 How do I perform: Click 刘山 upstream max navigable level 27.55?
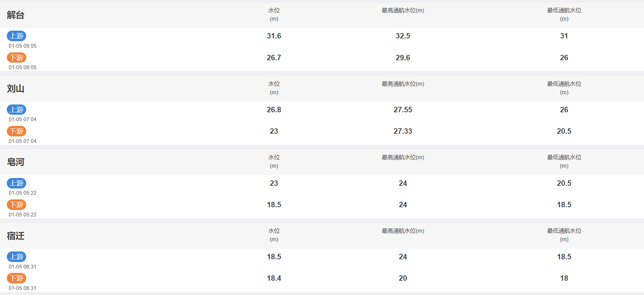click(x=403, y=110)
